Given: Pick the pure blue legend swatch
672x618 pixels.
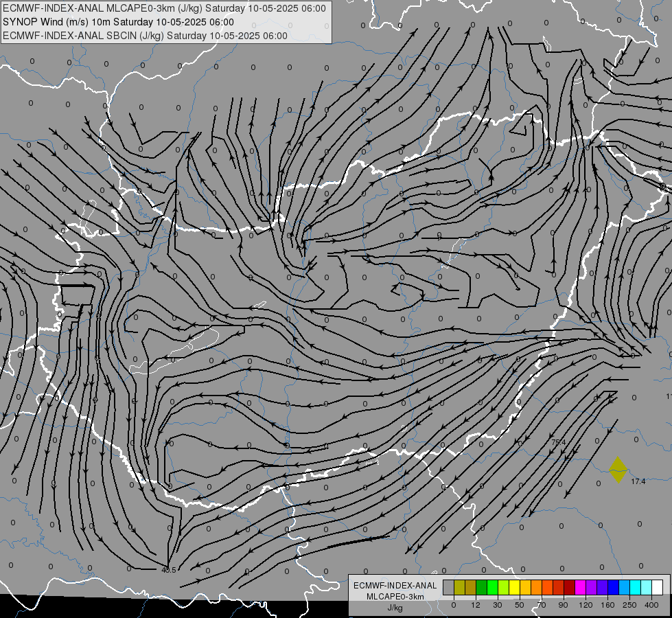Looking at the screenshot, I should tap(614, 587).
